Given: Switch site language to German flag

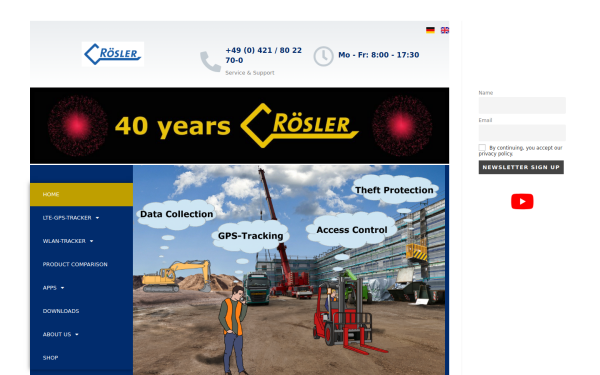Looking at the screenshot, I should tap(430, 30).
